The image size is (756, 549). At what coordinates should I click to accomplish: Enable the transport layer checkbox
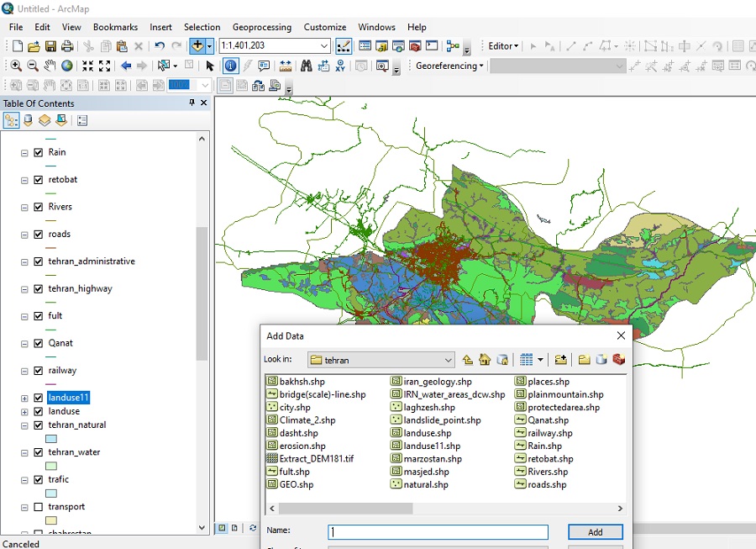pos(39,507)
